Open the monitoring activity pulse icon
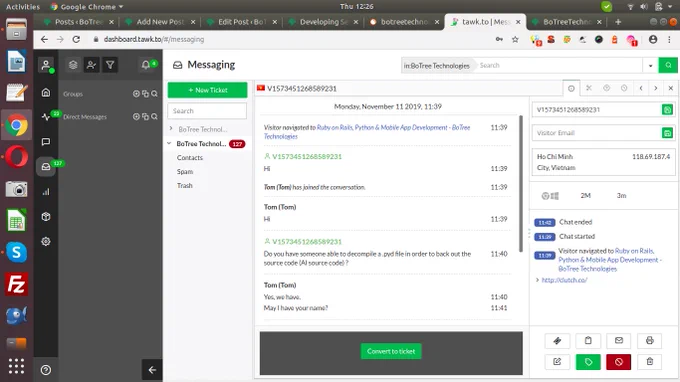The image size is (680, 382). 46,117
